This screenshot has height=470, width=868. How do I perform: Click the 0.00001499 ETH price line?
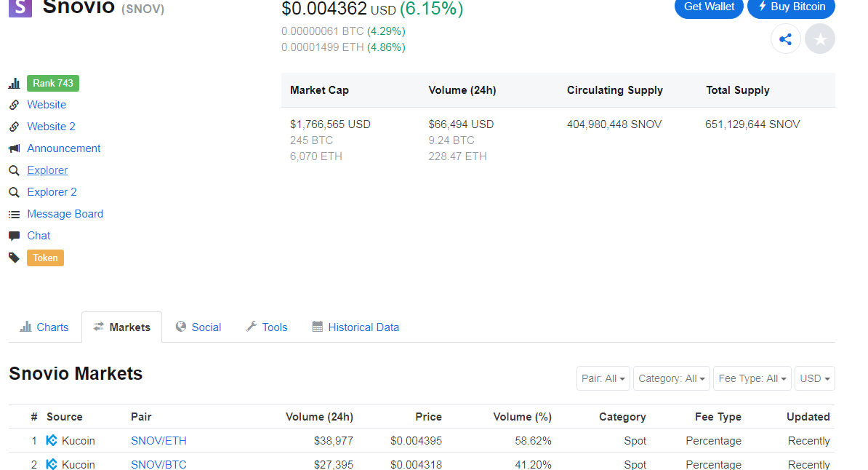pos(343,47)
